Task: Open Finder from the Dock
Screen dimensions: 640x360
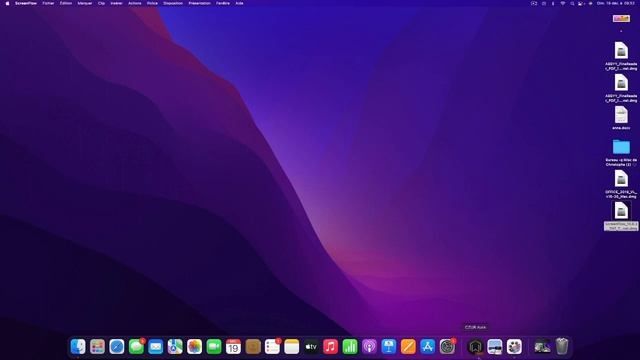Action: (78, 347)
